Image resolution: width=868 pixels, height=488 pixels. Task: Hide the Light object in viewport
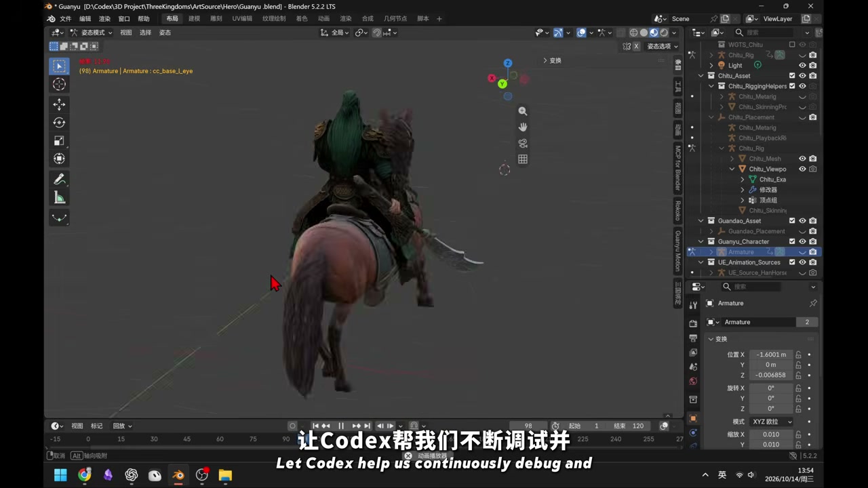802,66
